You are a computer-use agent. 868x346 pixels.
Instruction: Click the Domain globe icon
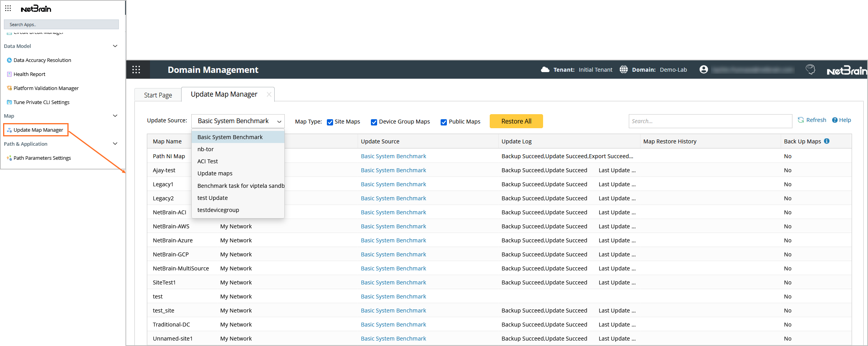click(623, 69)
